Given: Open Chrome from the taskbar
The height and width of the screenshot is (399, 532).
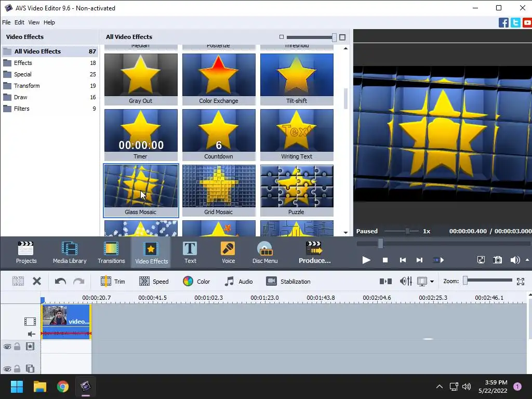Looking at the screenshot, I should click(x=63, y=387).
